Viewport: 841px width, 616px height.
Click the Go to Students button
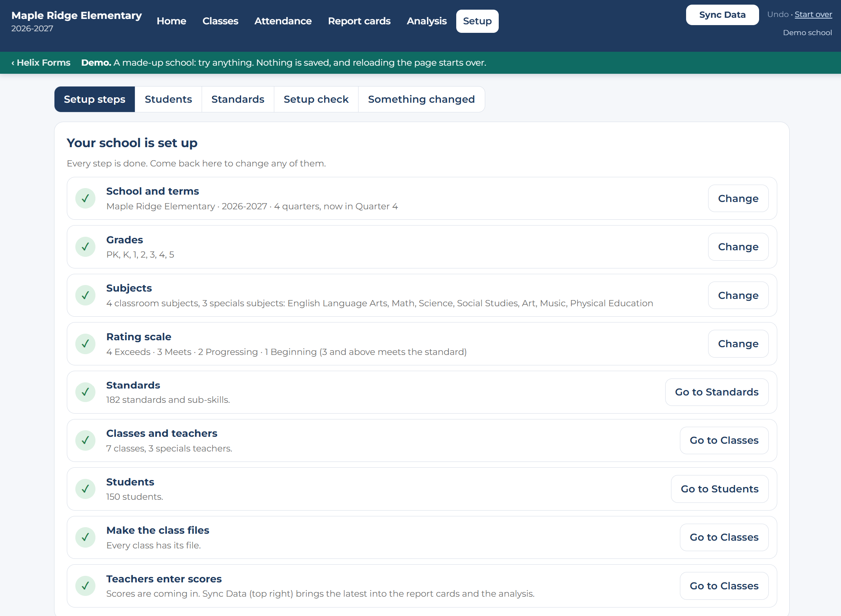(719, 489)
